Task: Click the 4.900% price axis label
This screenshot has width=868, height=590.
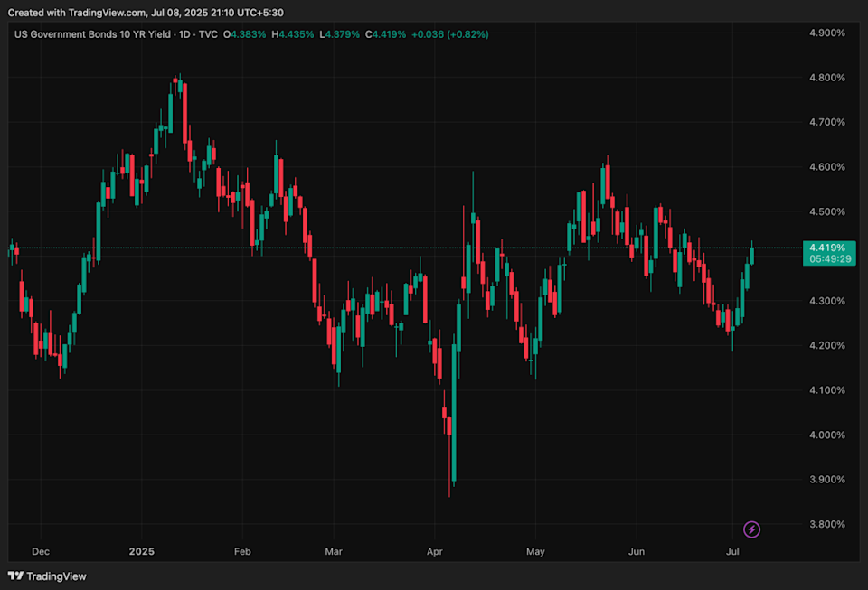Action: [x=827, y=33]
